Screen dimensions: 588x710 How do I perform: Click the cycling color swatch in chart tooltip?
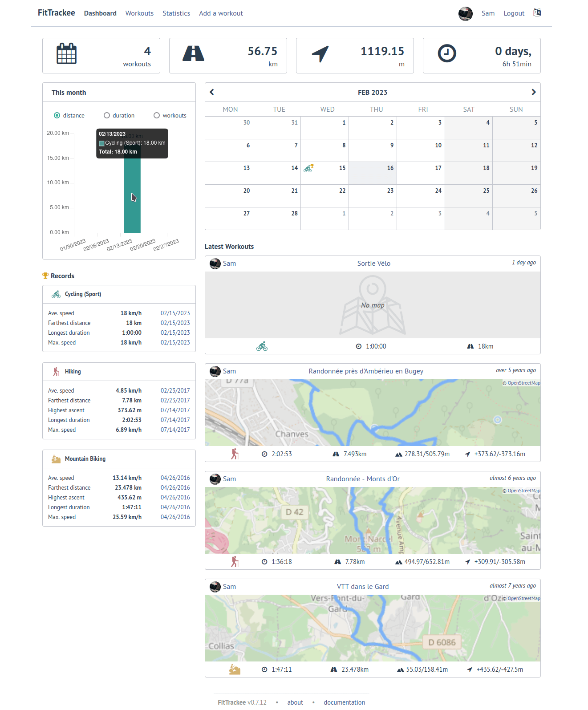point(101,143)
